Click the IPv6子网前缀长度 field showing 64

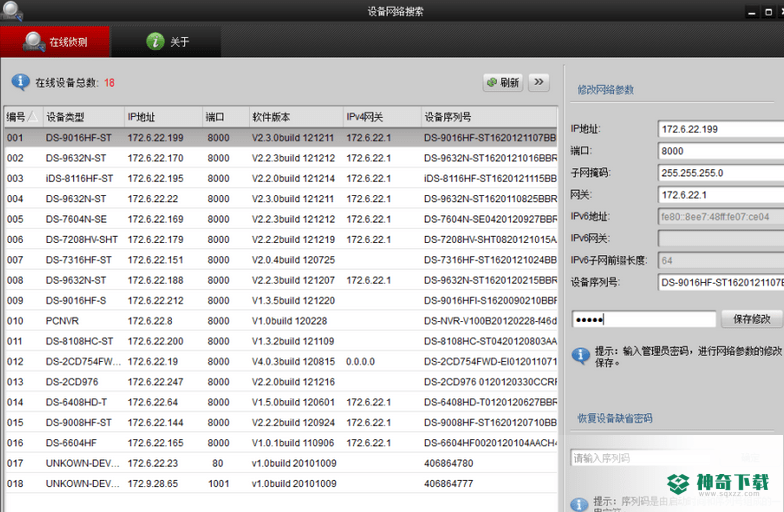[x=720, y=260]
